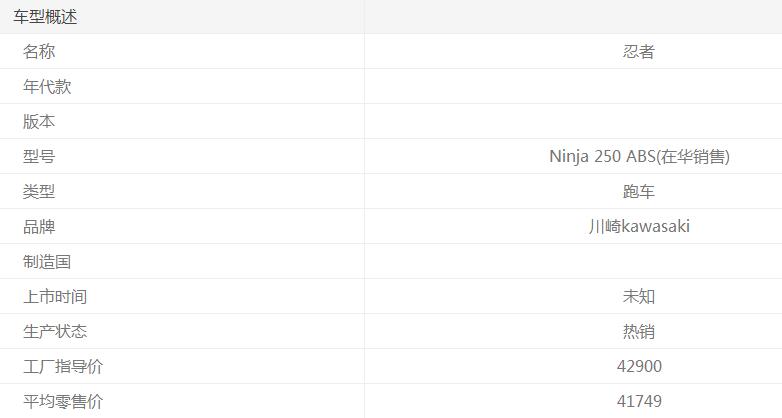
Task: Click the 热销 production status value
Action: pos(639,332)
